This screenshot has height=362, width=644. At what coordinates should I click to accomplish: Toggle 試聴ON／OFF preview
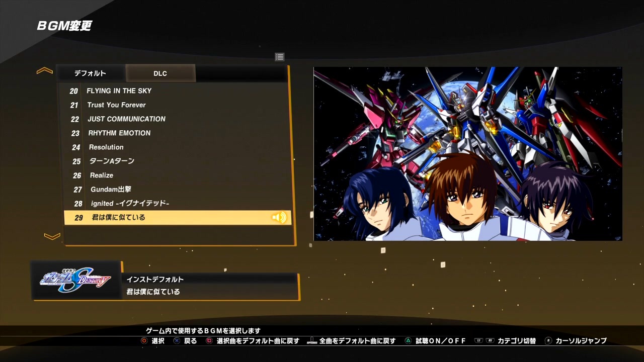click(x=441, y=341)
